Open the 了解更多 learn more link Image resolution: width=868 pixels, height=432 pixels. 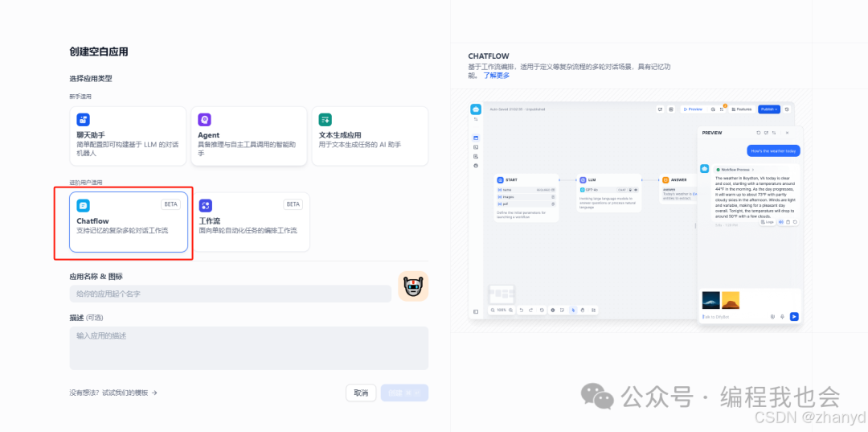point(496,76)
